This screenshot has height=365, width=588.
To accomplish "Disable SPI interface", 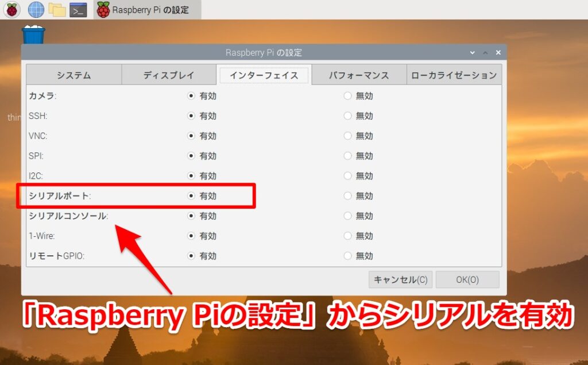I will point(348,156).
